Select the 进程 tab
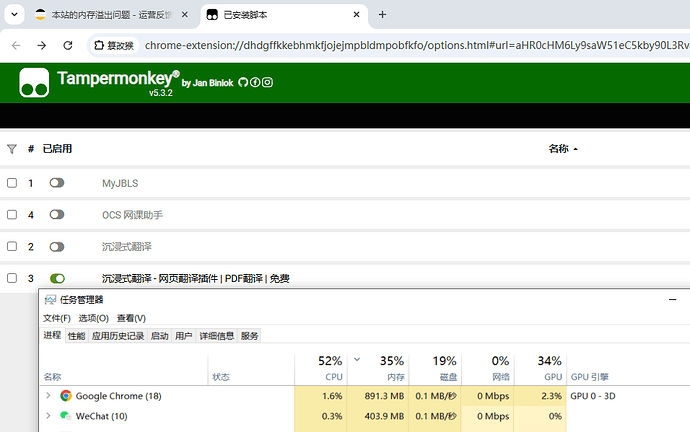 point(52,335)
